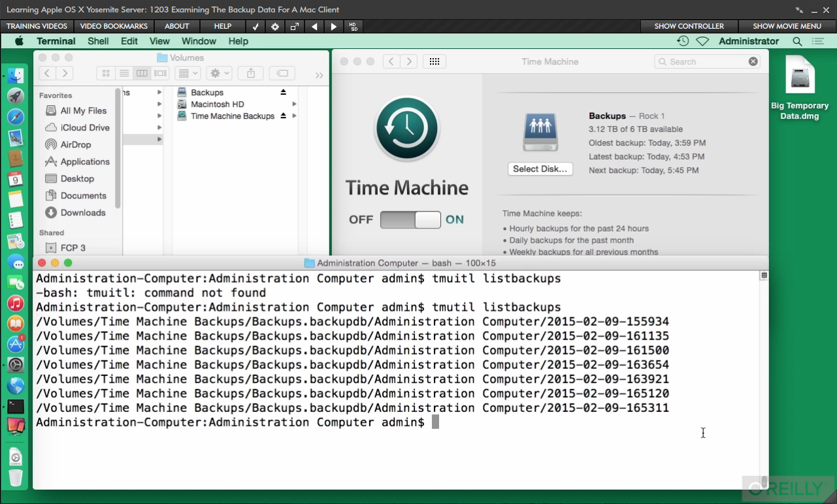This screenshot has height=504, width=837.
Task: Click Finder Share toolbar icon
Action: click(251, 74)
